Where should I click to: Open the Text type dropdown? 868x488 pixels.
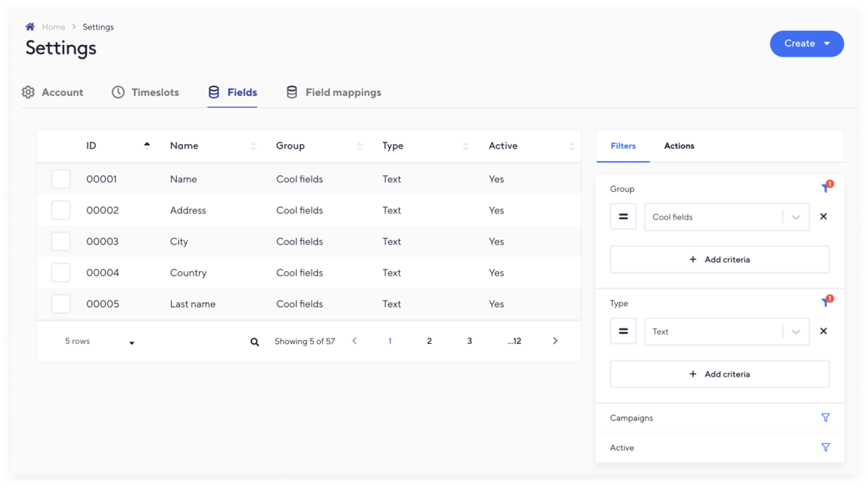point(726,332)
